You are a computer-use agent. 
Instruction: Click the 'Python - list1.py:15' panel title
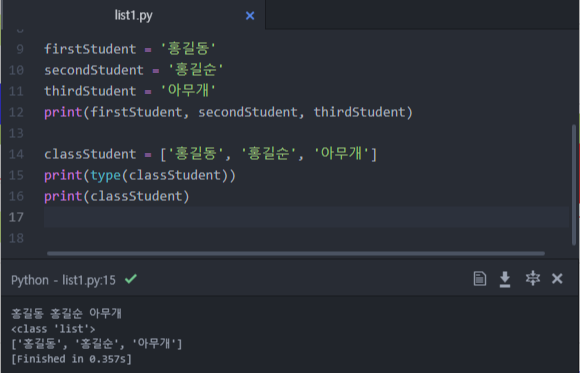[x=63, y=280]
